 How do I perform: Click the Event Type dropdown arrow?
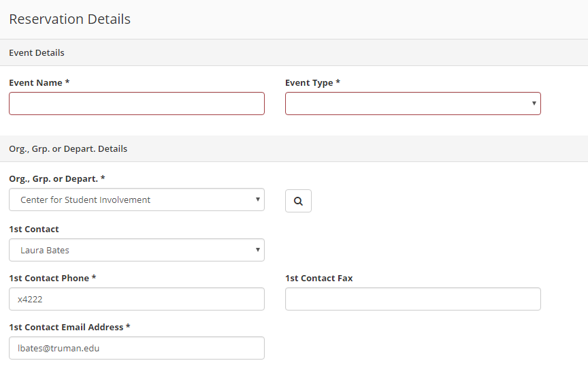click(x=534, y=103)
